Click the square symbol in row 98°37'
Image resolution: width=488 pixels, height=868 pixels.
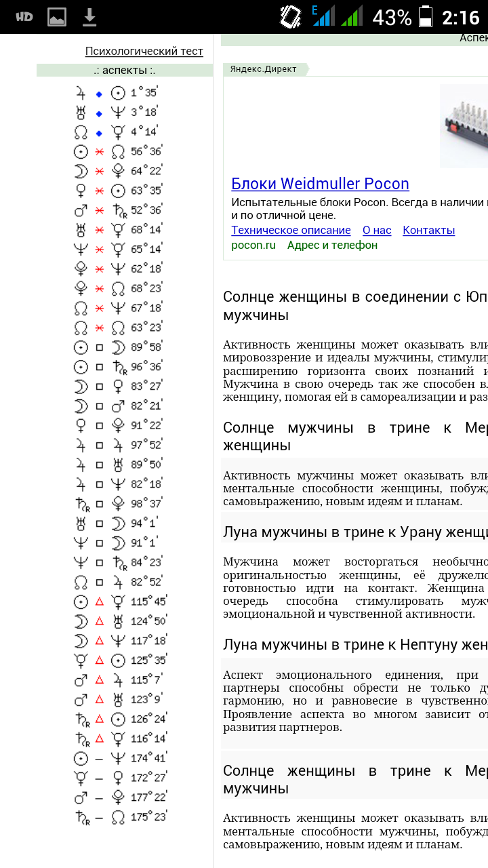99,505
